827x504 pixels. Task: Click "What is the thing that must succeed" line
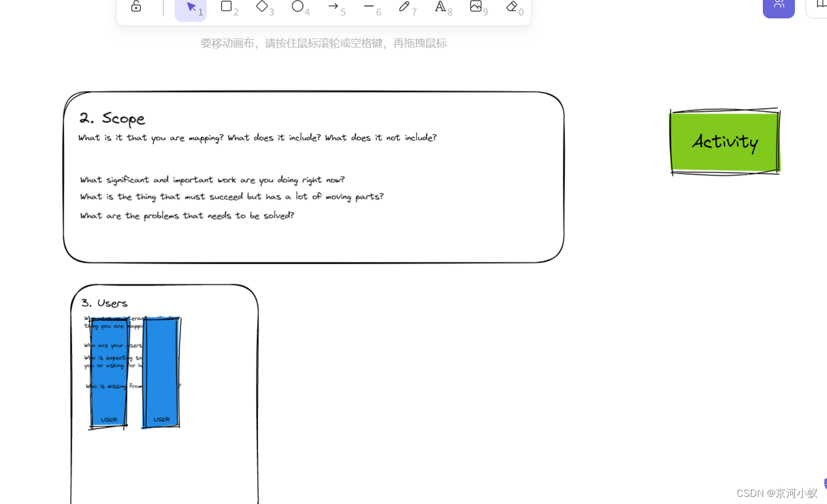click(x=232, y=196)
